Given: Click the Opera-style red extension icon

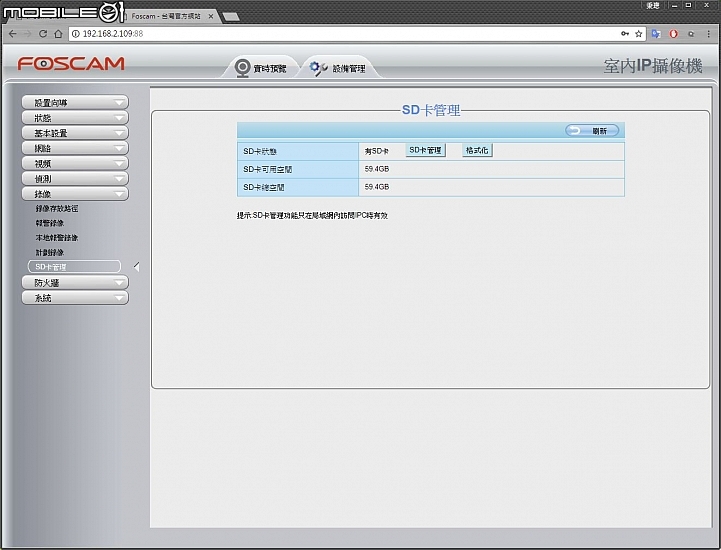Looking at the screenshot, I should (x=674, y=34).
